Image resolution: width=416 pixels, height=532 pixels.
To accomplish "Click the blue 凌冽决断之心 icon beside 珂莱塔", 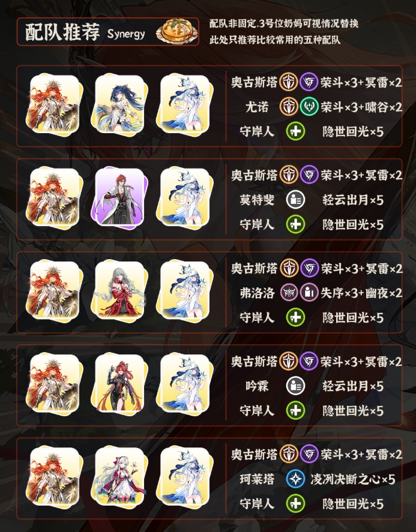I will tap(295, 479).
